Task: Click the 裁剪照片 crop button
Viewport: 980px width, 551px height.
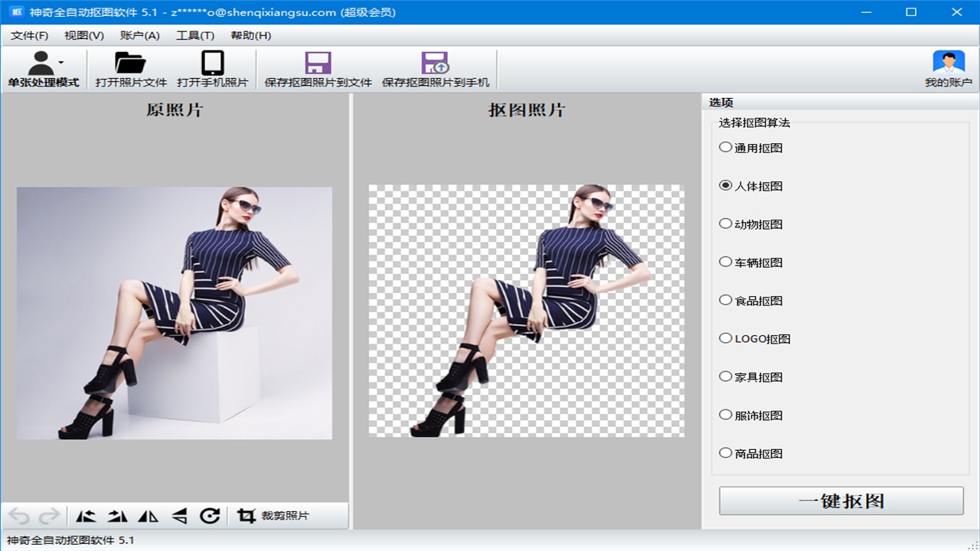Action: pos(274,516)
